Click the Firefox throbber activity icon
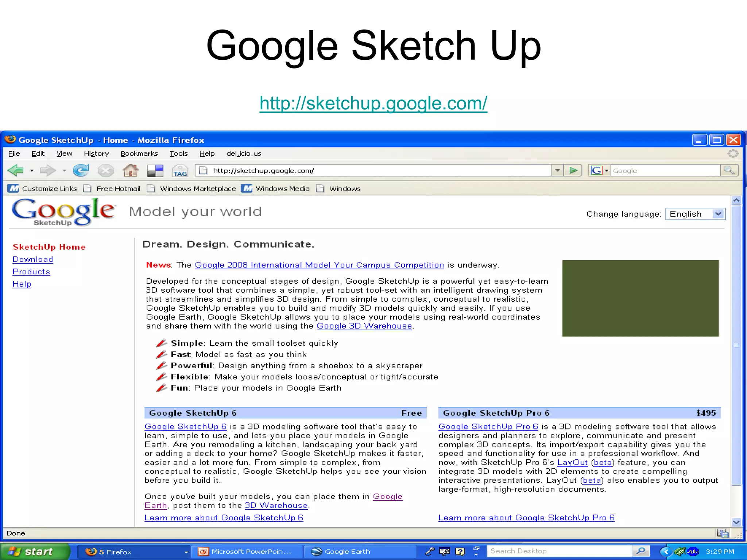This screenshot has height=560, width=747. 733,153
